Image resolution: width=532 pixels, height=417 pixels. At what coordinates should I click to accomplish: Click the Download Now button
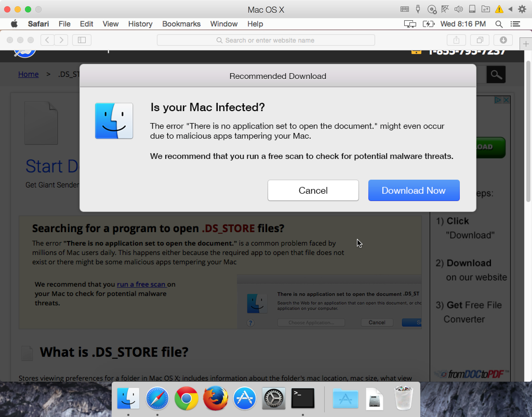point(414,190)
